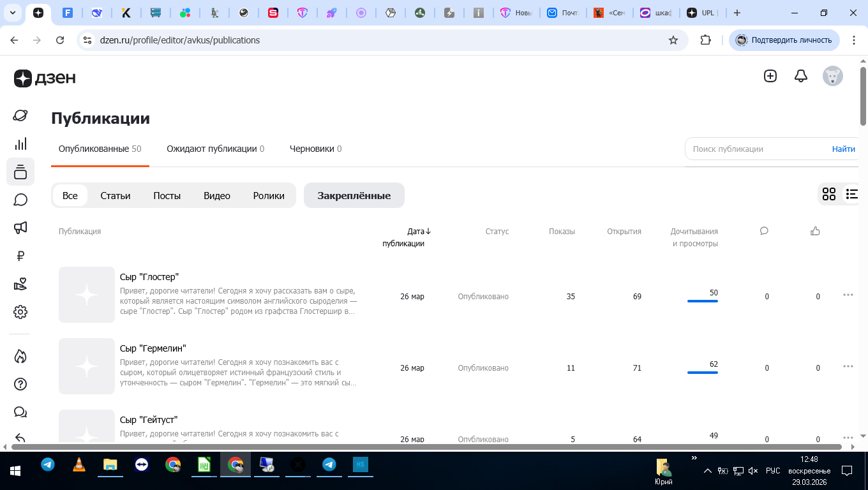Open Telegram from the taskbar, leftmost icon

pyautogui.click(x=48, y=464)
